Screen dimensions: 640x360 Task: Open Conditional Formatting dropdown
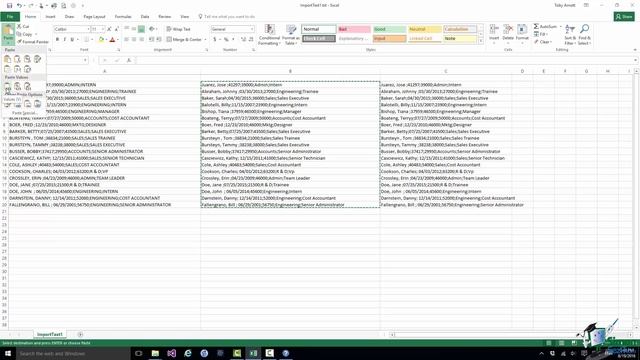coord(269,34)
